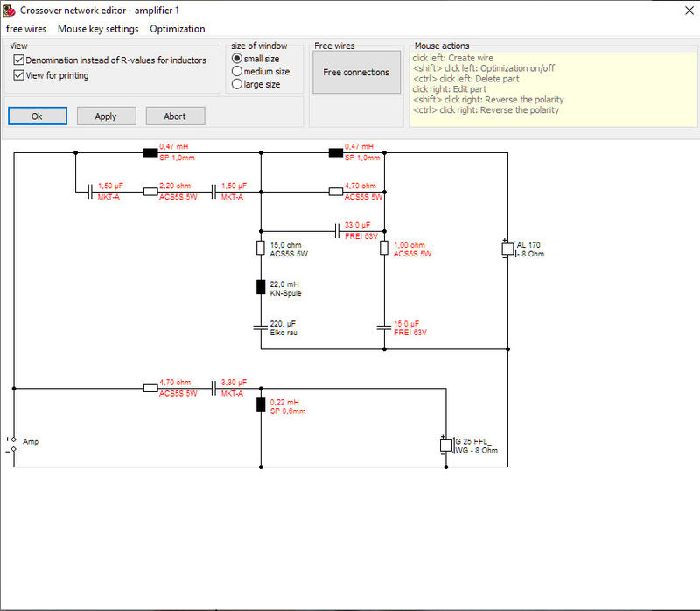Click the AL 170 woofer speaker symbol
Viewport: 700px width, 611px height.
[508, 249]
